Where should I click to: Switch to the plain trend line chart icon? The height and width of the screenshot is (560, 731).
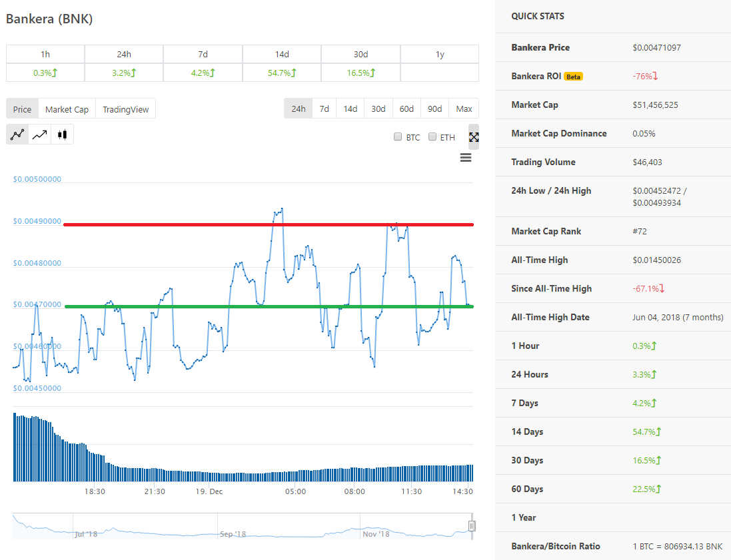point(39,135)
